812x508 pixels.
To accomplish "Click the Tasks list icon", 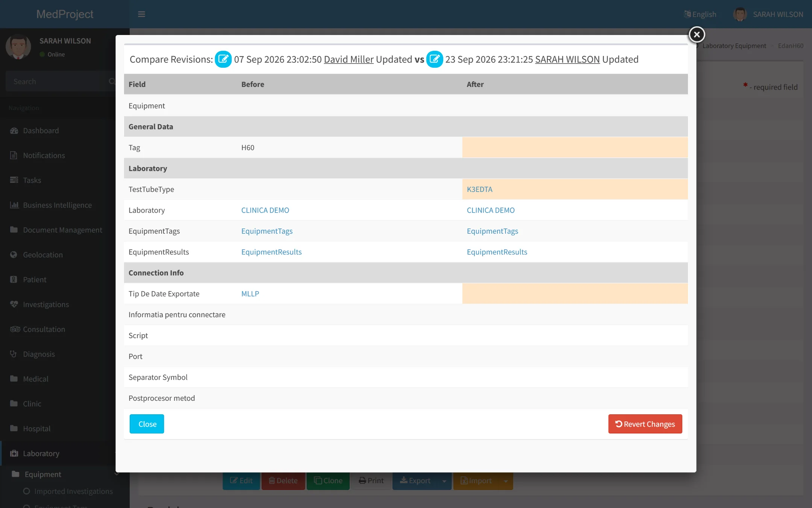I will click(x=14, y=180).
